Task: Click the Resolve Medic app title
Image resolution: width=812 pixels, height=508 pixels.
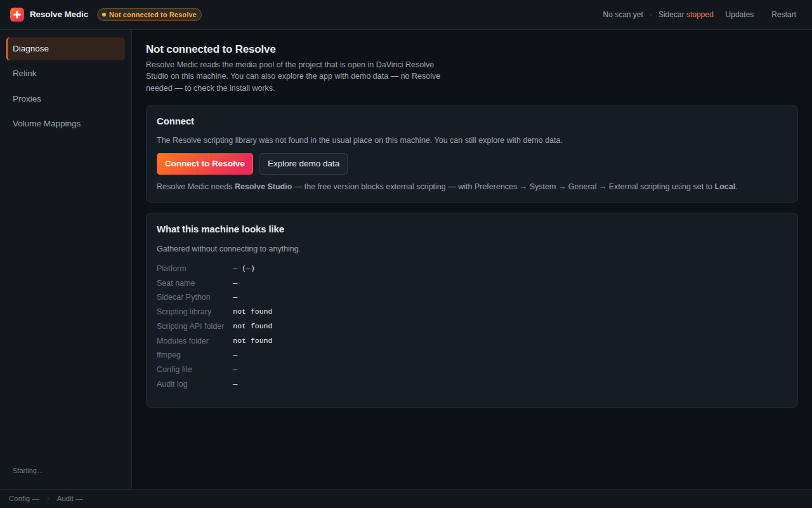Action: (x=59, y=14)
